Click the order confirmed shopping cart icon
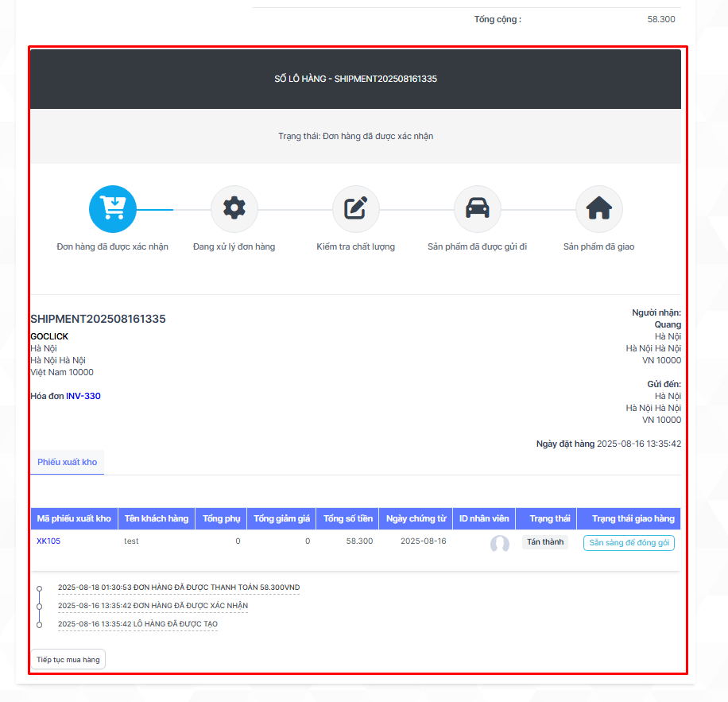The width and height of the screenshot is (728, 702). (113, 209)
